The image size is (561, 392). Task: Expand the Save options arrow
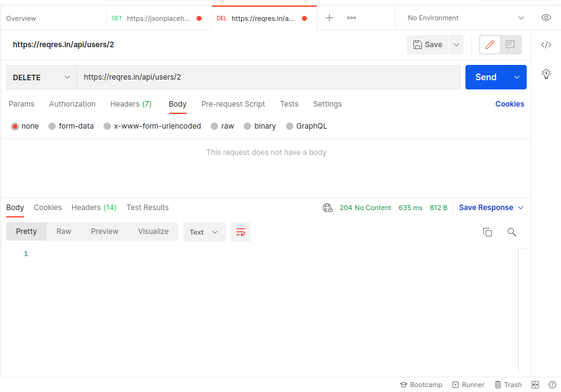(456, 45)
